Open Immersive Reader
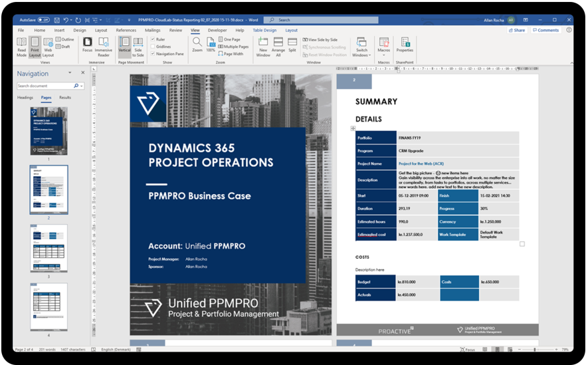 (104, 45)
